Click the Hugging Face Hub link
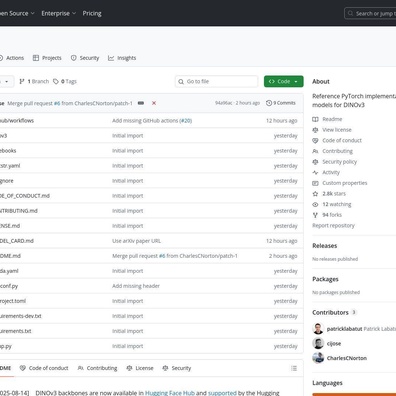This screenshot has width=396, height=396. 170,393
